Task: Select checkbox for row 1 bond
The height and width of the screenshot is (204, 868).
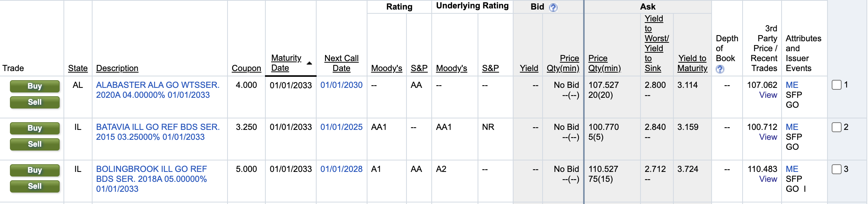Action: coord(836,85)
